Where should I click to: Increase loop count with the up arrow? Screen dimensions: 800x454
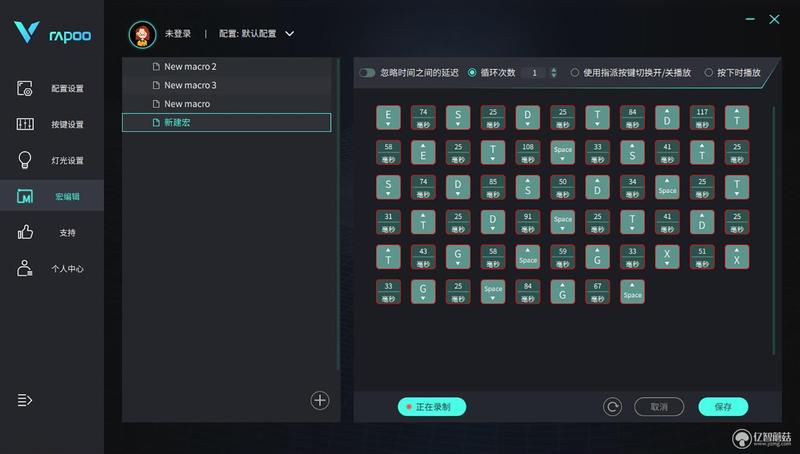click(554, 70)
